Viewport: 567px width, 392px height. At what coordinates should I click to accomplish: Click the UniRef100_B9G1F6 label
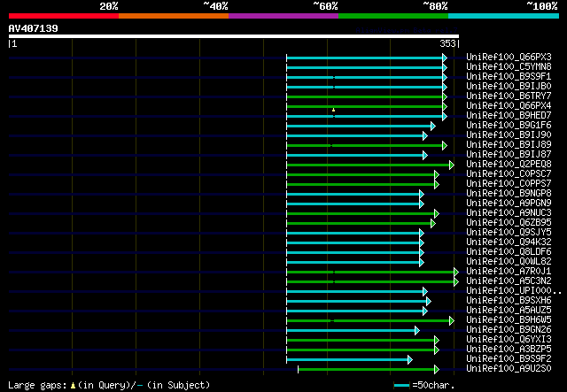tap(509, 126)
